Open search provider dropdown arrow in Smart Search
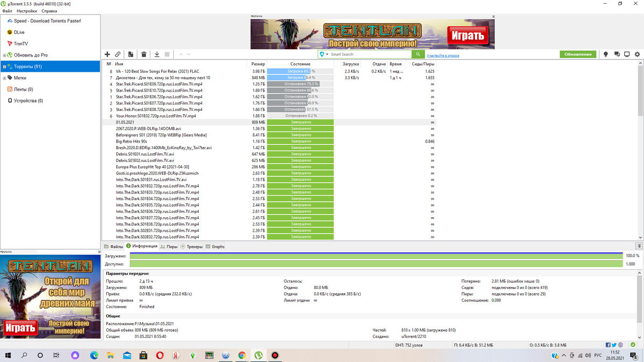 (327, 54)
